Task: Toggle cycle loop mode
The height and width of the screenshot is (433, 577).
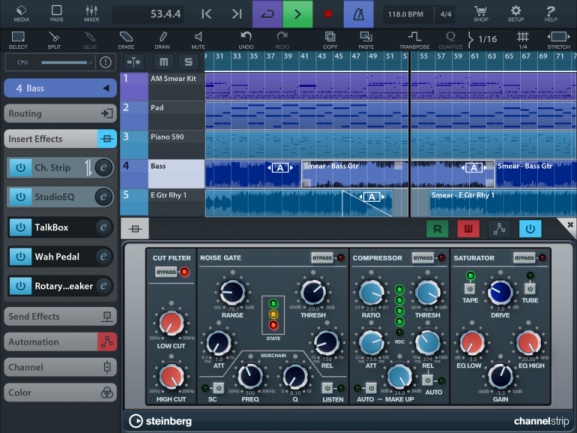Action: [267, 14]
